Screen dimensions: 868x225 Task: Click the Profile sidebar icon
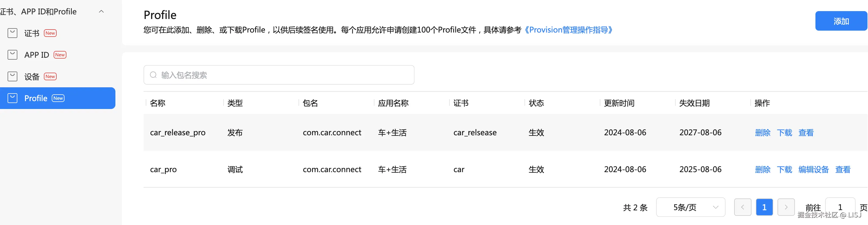(x=12, y=98)
